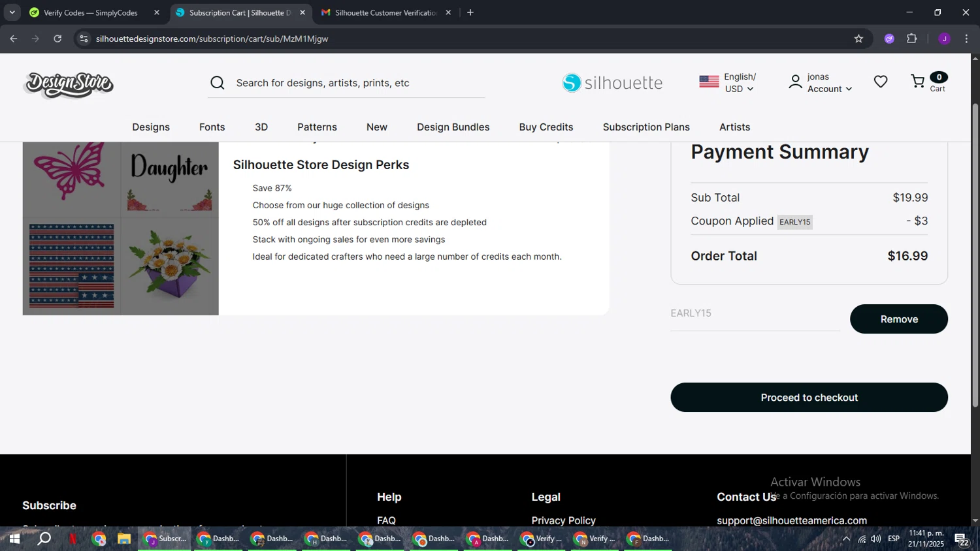Open the Design Store logo homepage
This screenshot has height=551, width=980.
(69, 85)
